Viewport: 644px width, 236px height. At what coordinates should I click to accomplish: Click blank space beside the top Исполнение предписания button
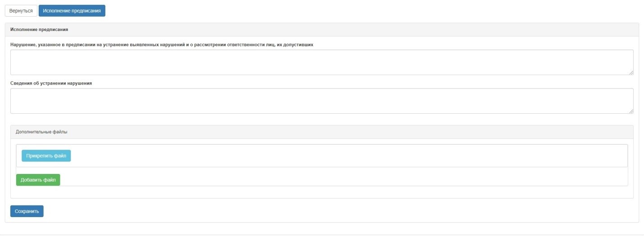(x=374, y=10)
